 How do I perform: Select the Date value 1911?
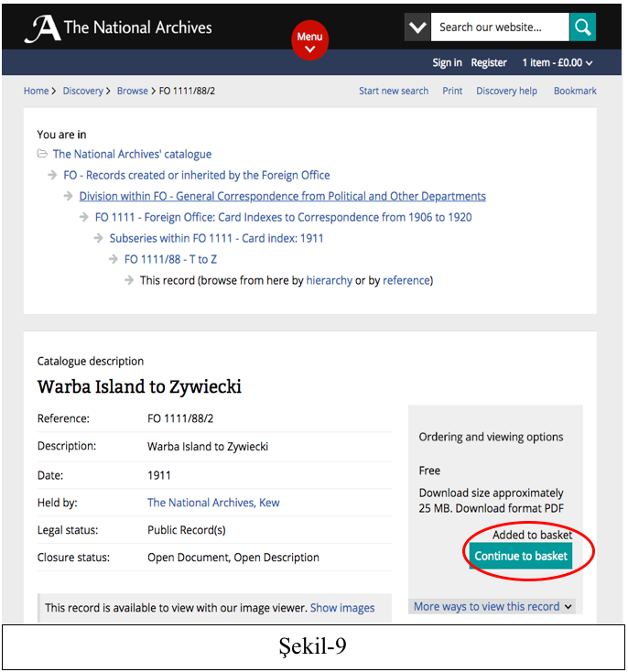click(159, 475)
